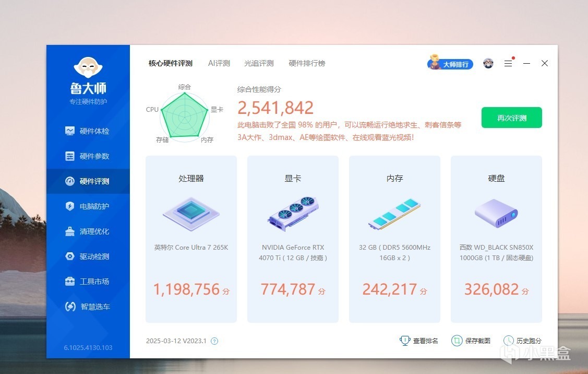This screenshot has height=374, width=588.
Task: Click the 击败了全国 98% description text
Action: [349, 131]
